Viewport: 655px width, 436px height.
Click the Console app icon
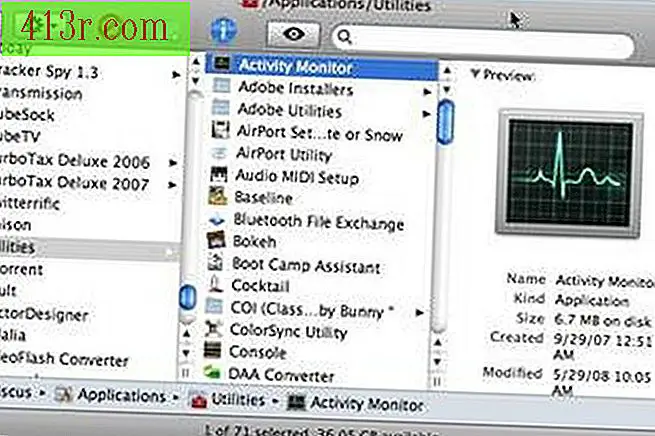coord(213,350)
